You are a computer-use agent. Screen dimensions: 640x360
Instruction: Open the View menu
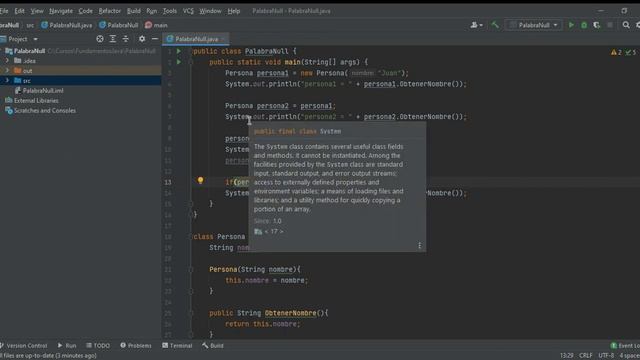pyautogui.click(x=37, y=11)
